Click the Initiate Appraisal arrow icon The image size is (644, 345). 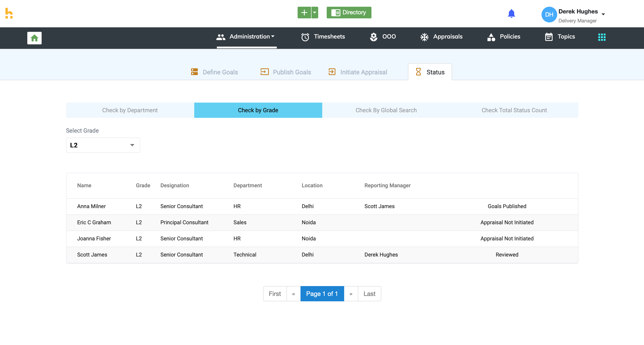click(x=332, y=72)
